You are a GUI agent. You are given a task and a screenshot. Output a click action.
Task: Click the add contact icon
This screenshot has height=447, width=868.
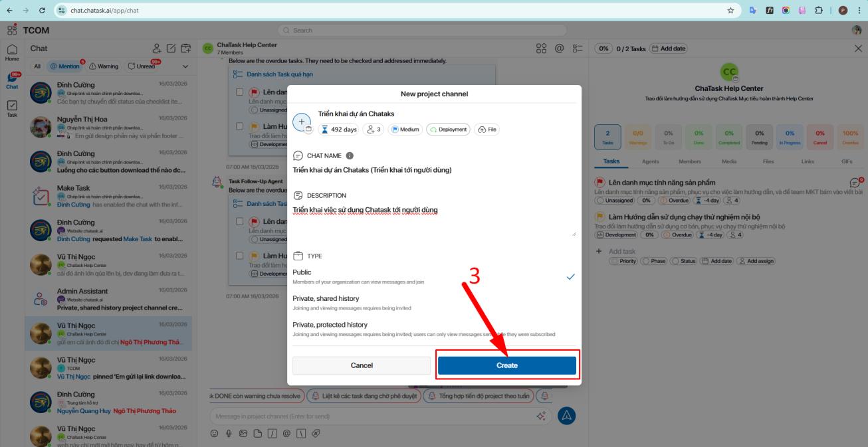click(x=157, y=48)
